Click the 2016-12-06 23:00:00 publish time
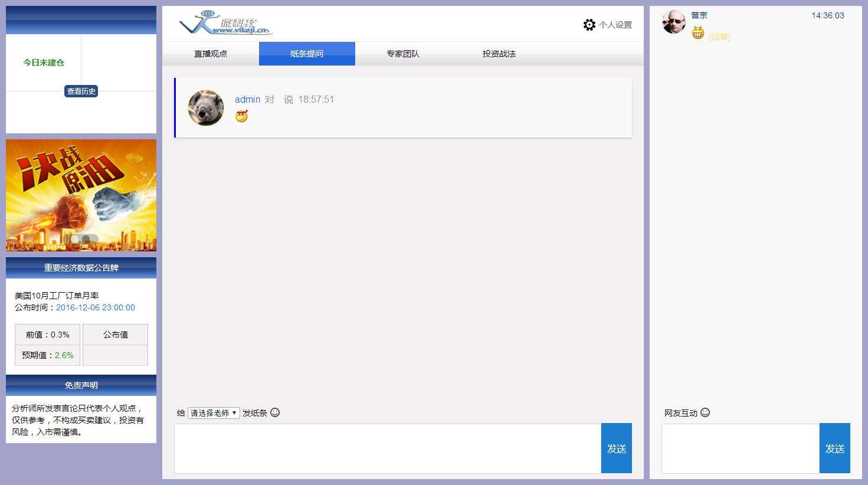 [96, 307]
